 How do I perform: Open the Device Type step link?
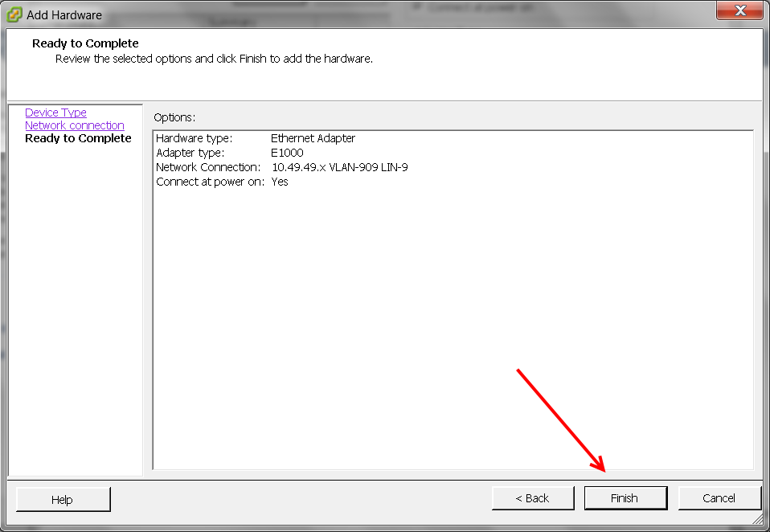[x=55, y=113]
